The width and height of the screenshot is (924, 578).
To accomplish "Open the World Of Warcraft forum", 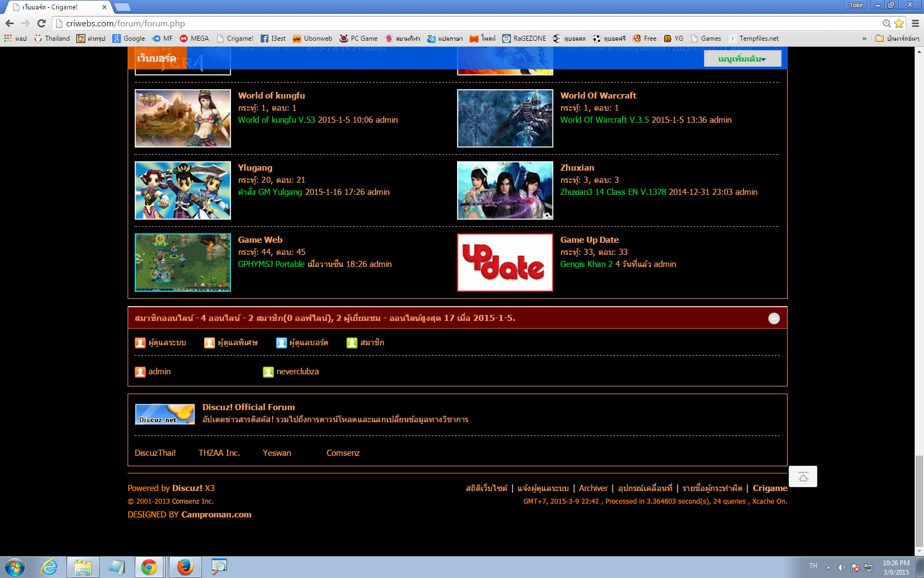I will coord(598,96).
